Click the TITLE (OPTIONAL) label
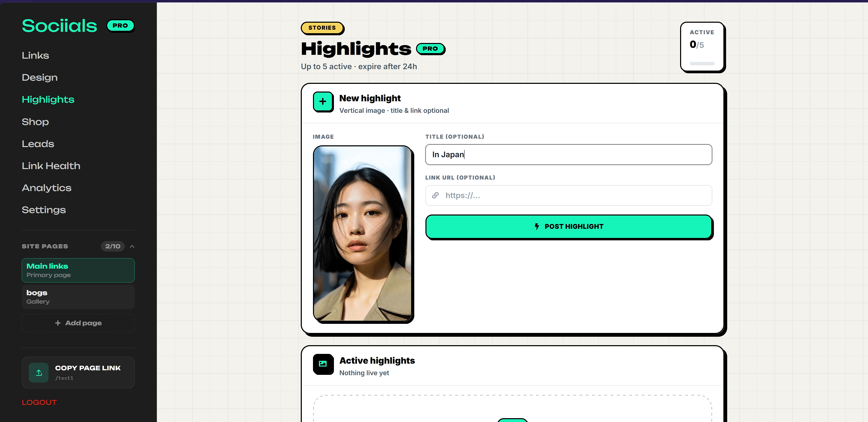Screen dimensions: 868x422 click(454, 137)
